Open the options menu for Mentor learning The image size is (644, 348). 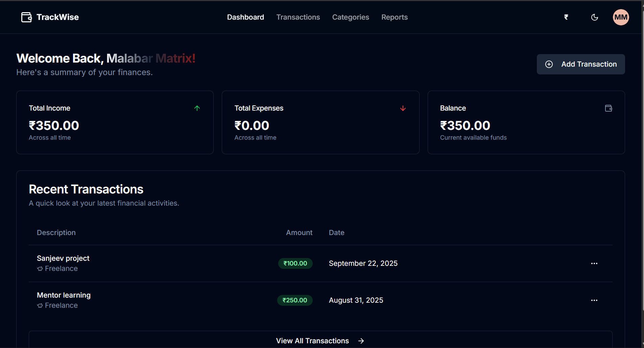(595, 300)
